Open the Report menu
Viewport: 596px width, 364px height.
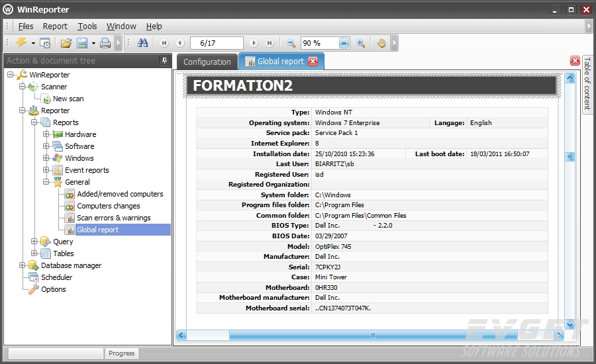click(55, 26)
